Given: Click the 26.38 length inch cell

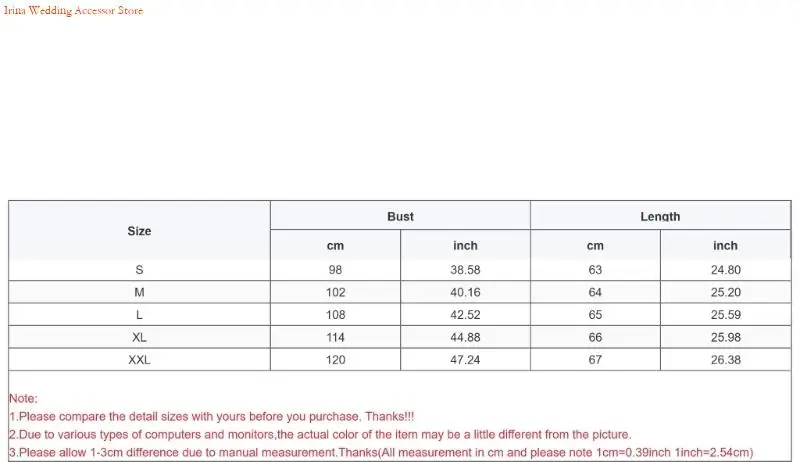Looking at the screenshot, I should click(725, 360).
